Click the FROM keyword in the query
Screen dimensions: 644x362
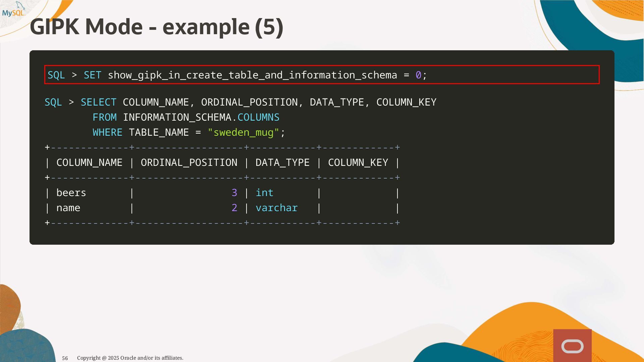click(104, 117)
